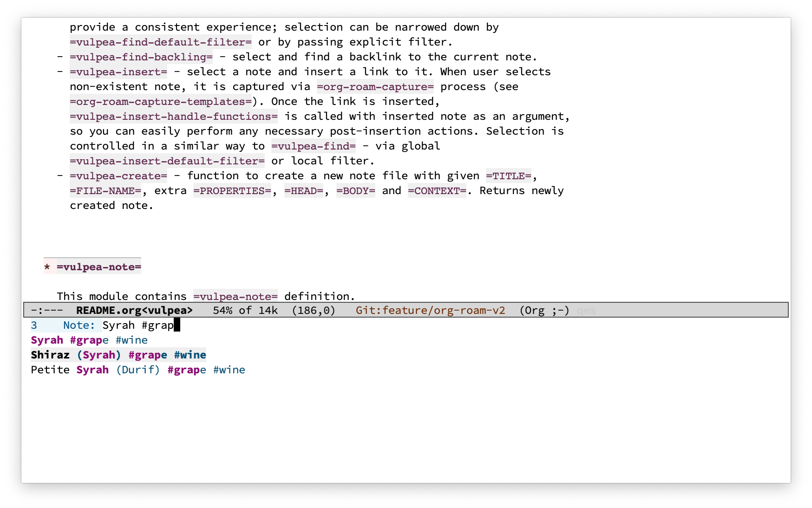Click the '* =vulpea-note=' org heading
Screen dimensions: 812x508
(x=92, y=267)
